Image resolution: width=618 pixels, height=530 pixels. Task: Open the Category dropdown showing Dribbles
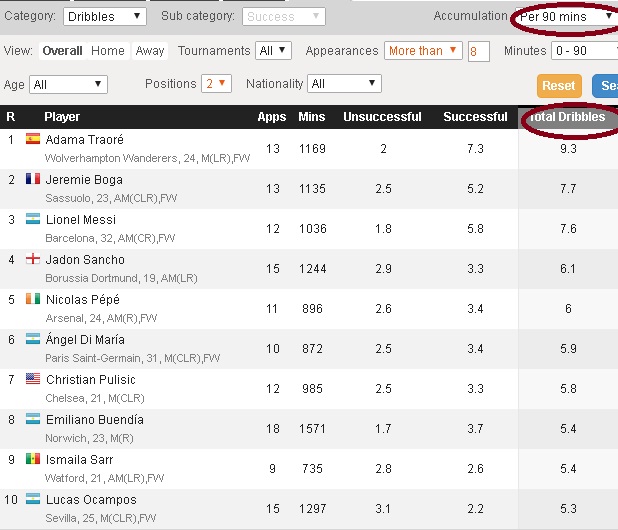[x=105, y=17]
